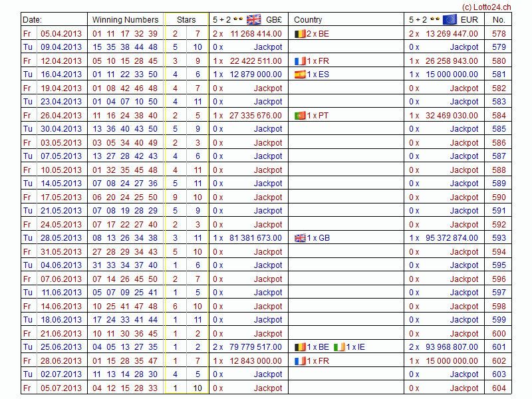The width and height of the screenshot is (532, 399).
Task: Click draw number 593
Action: point(499,238)
